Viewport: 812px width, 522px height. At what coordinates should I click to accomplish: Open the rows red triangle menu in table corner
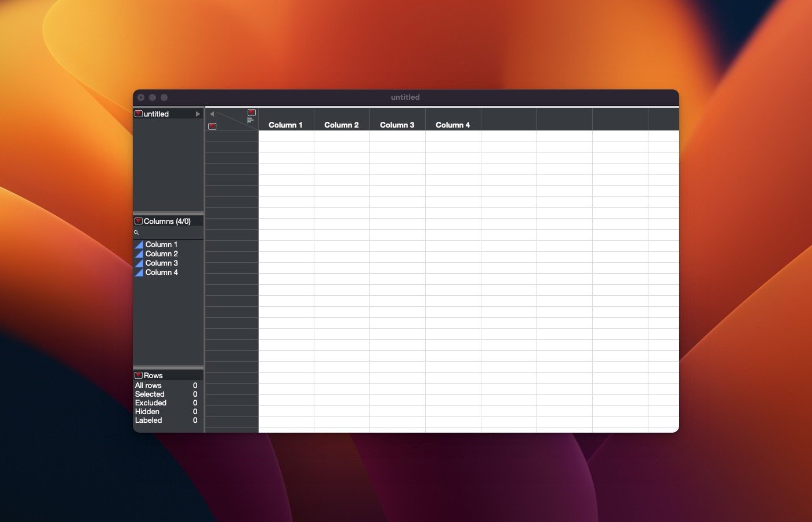coord(212,126)
